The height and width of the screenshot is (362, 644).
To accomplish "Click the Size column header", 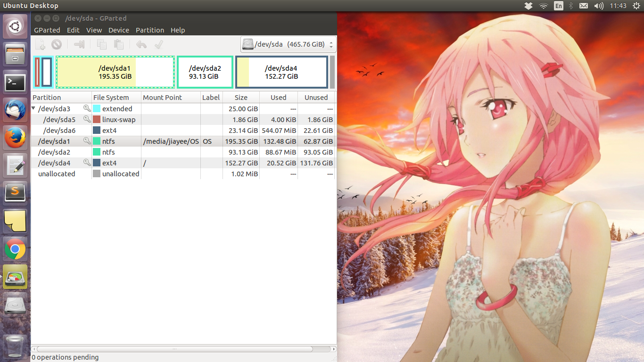I will click(x=241, y=98).
